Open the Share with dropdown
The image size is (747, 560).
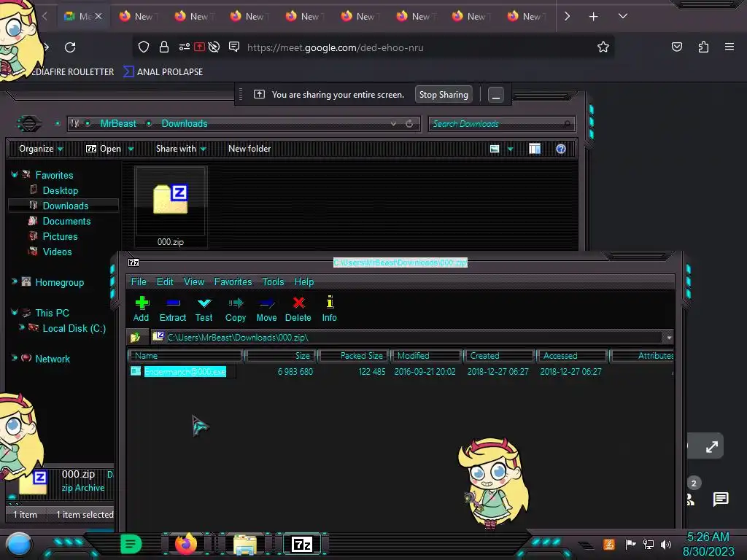[181, 149]
